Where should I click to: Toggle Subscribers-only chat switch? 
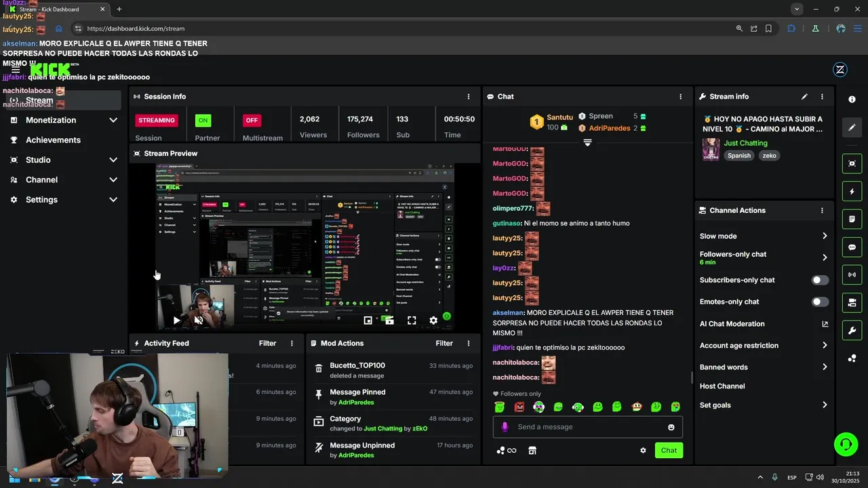820,280
